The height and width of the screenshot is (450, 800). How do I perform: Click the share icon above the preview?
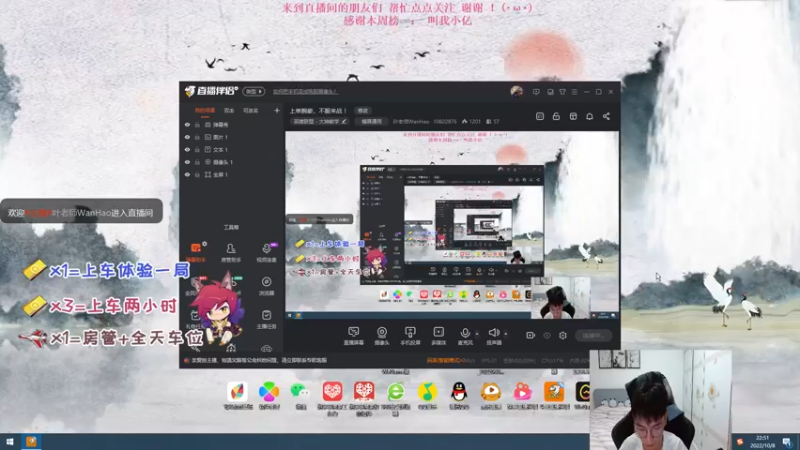606,116
